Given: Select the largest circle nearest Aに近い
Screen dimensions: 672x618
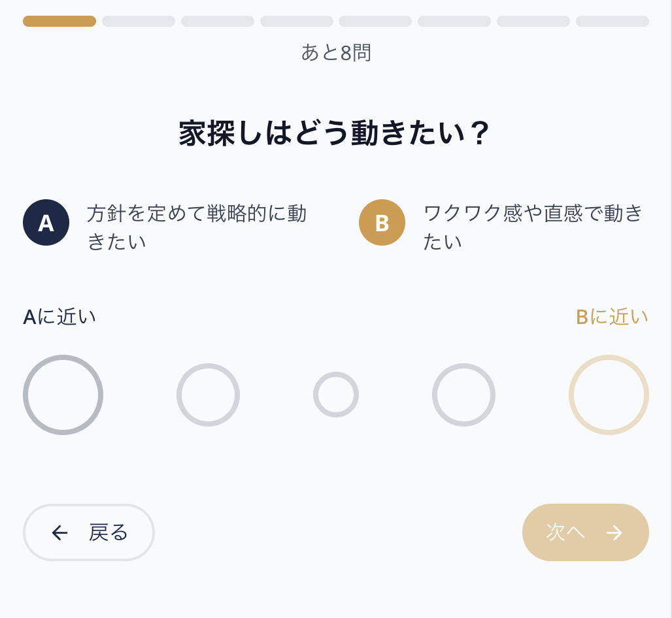Looking at the screenshot, I should pyautogui.click(x=63, y=395).
